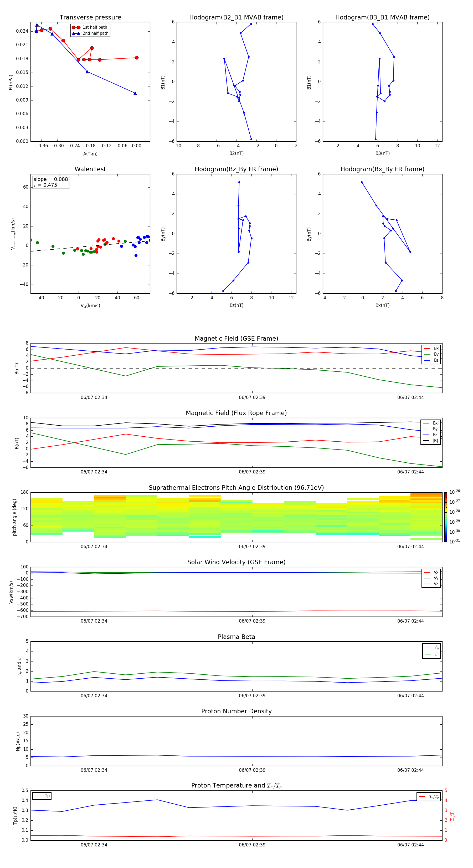Click '06/07 02:44' tick under Proton Density panel

point(410,770)
